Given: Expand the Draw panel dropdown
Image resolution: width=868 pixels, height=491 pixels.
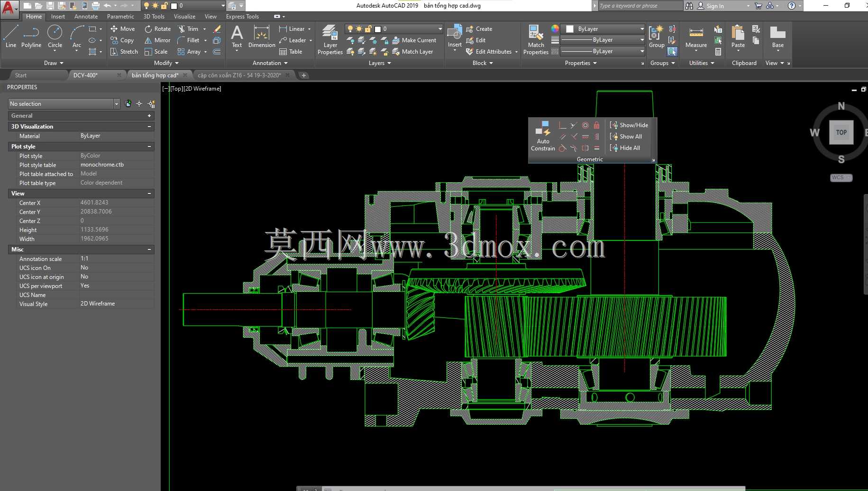Looking at the screenshot, I should pos(54,63).
